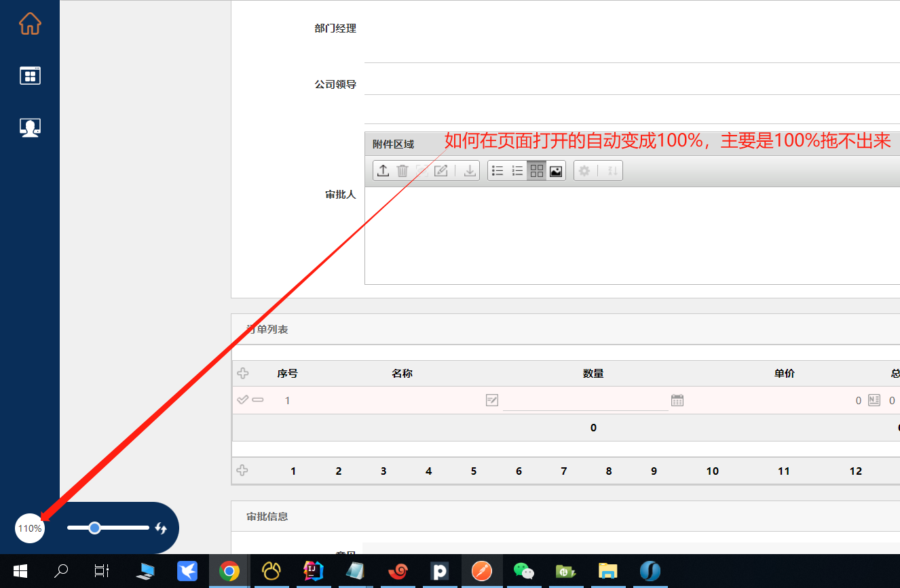Download the attachment
Screen dimensions: 900x588
click(x=470, y=171)
